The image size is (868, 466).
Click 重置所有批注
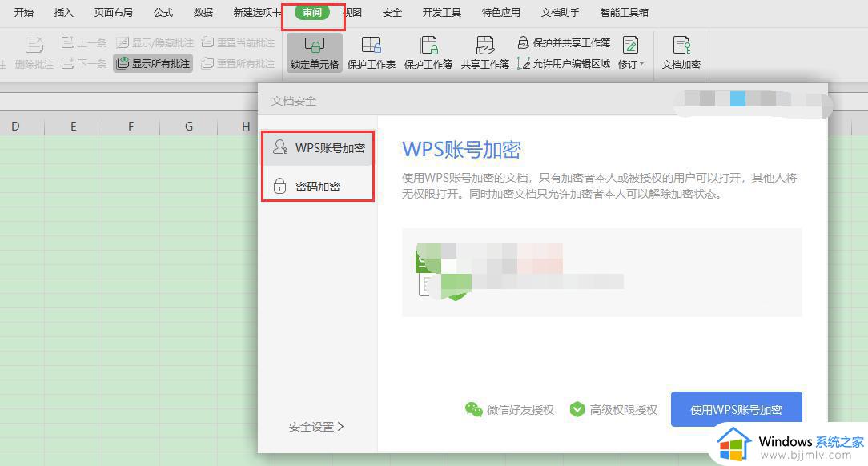(x=238, y=63)
